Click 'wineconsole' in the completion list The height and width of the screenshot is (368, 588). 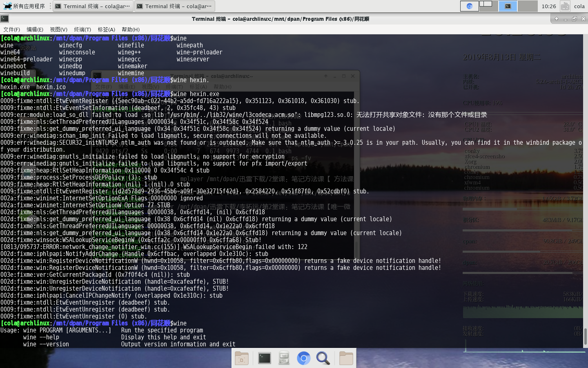tap(77, 52)
